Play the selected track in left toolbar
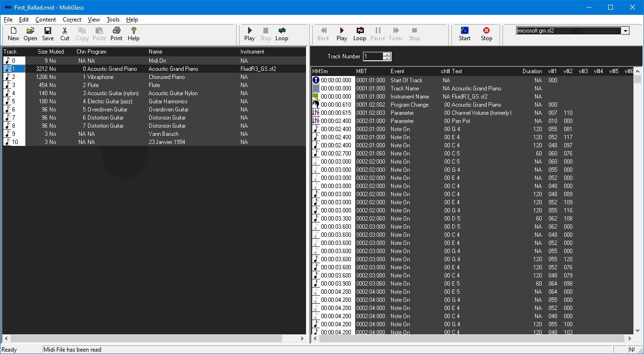 click(x=250, y=34)
